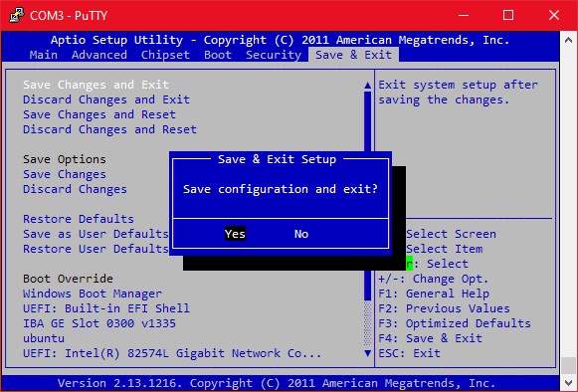Image resolution: width=578 pixels, height=392 pixels.
Task: Click the PuTTY window scrollbar down arrow
Action: pos(568,382)
